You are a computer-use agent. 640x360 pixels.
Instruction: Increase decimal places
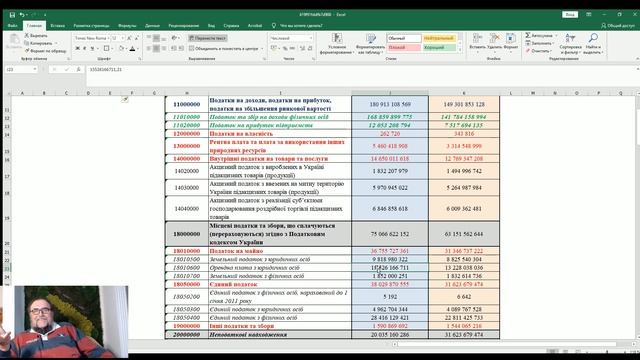(x=302, y=48)
